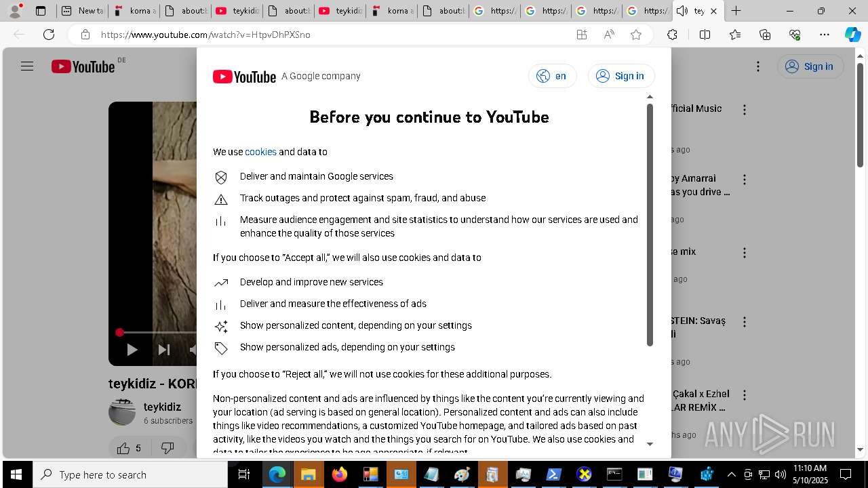Click the taskbar search box
Screen dimensions: 868x488
click(x=130, y=474)
